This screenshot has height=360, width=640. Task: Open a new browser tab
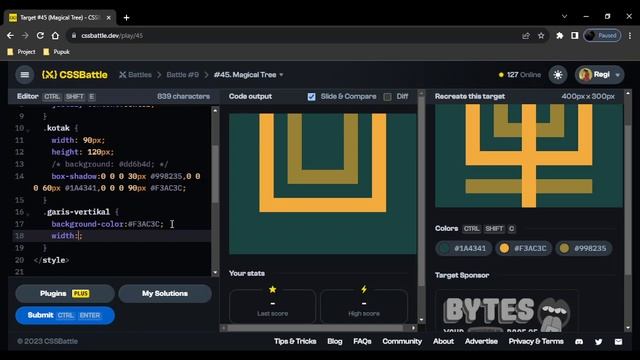coord(127,18)
